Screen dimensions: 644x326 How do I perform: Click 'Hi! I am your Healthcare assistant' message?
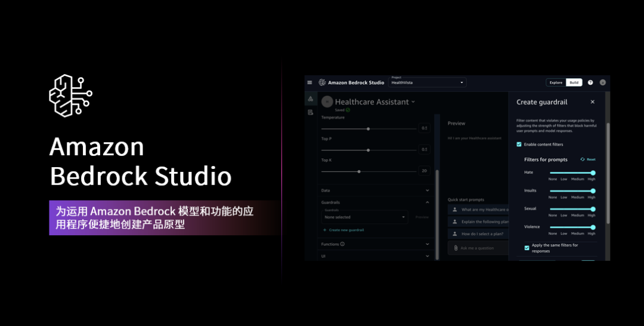click(x=475, y=138)
